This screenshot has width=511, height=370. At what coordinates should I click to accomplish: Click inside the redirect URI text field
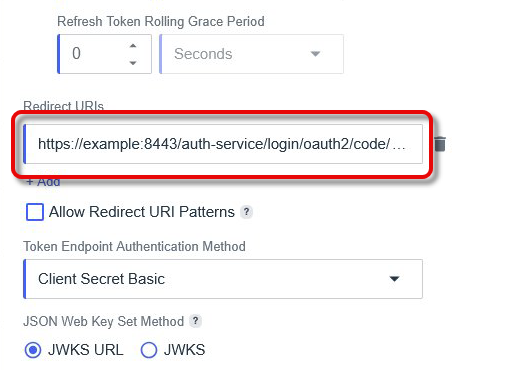point(223,144)
